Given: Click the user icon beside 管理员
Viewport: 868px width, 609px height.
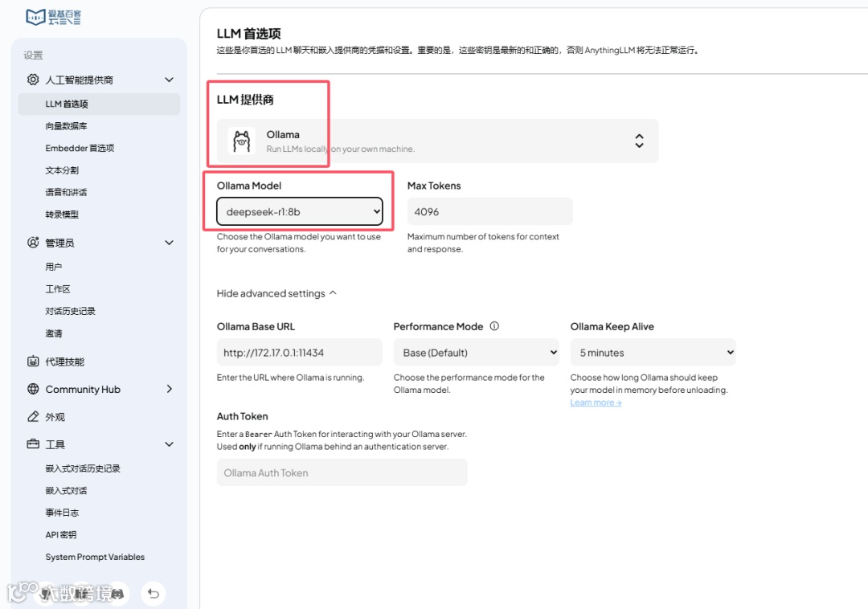Looking at the screenshot, I should click(x=33, y=243).
